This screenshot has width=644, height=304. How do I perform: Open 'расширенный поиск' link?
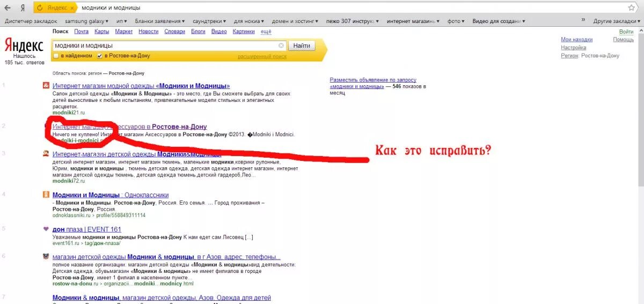(262, 56)
